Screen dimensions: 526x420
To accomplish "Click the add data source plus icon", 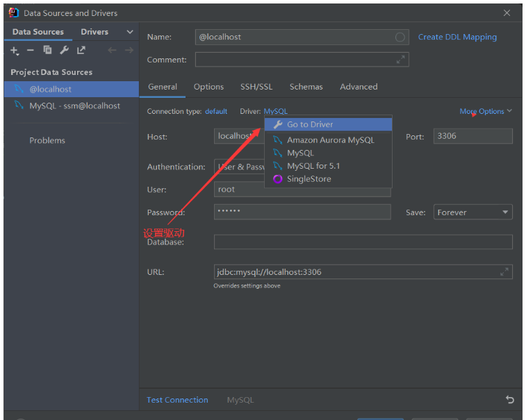I will pyautogui.click(x=15, y=51).
